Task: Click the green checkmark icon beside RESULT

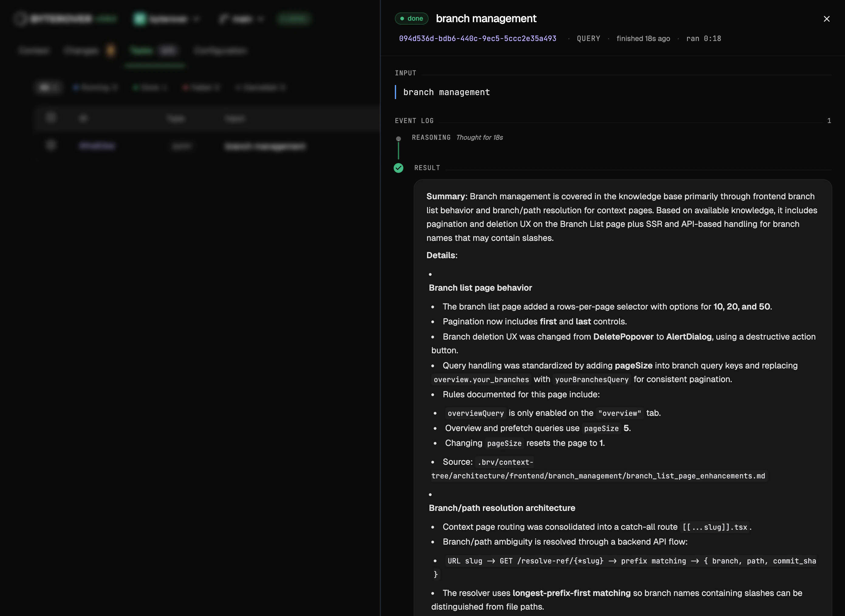Action: point(398,168)
